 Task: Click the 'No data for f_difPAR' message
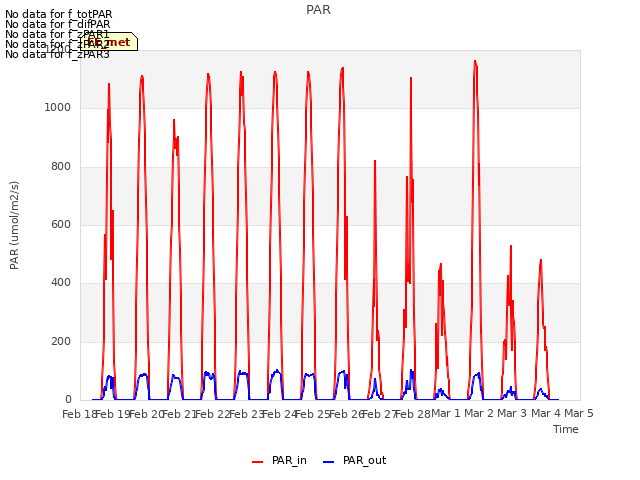pos(58,24)
